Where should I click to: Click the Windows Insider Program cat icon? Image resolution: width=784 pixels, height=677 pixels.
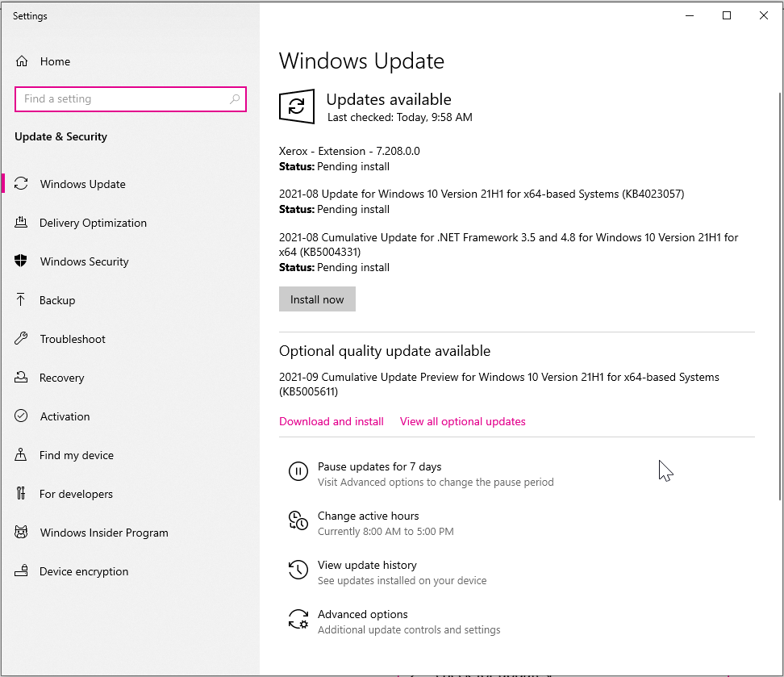pos(21,532)
